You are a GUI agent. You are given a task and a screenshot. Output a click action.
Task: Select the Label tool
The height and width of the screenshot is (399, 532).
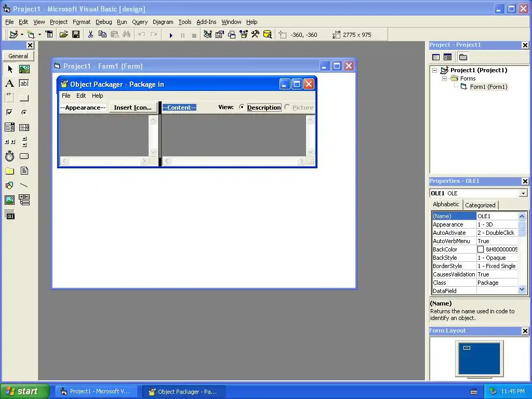[10, 84]
